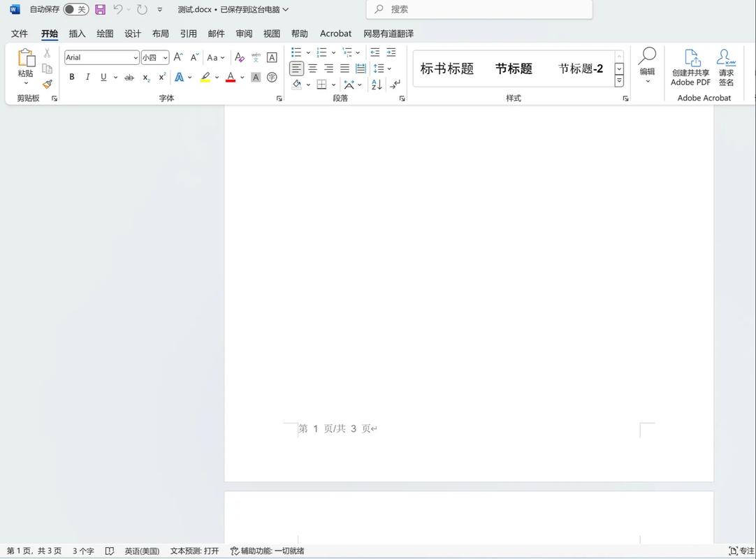Apply italic formatting
Image resolution: width=756 pixels, height=559 pixels.
[x=87, y=77]
